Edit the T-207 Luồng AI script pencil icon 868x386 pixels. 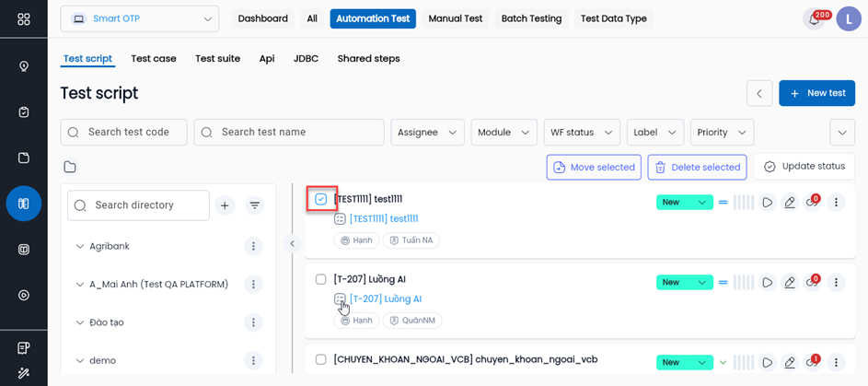(790, 283)
